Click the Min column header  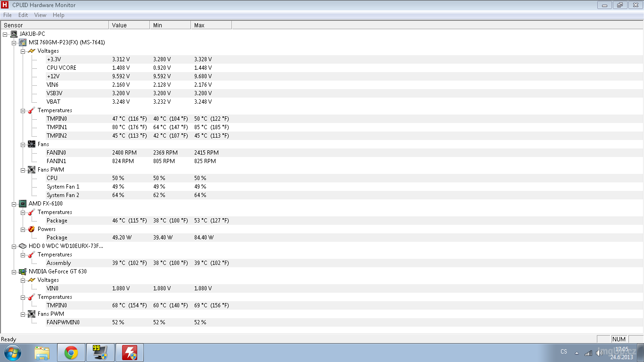(170, 25)
